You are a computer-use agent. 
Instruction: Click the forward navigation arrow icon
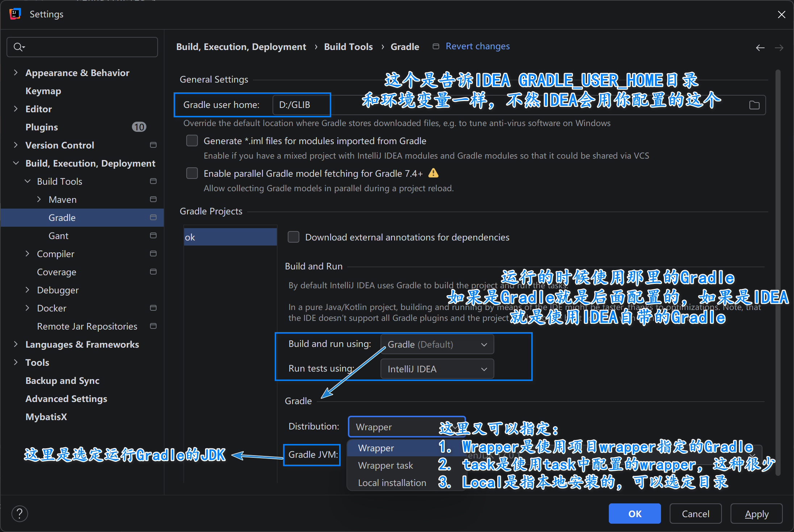point(779,48)
